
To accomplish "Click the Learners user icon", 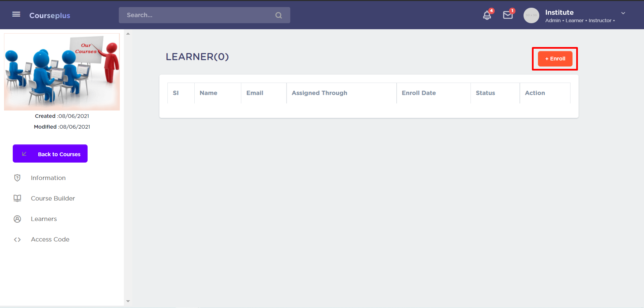I will tap(17, 219).
